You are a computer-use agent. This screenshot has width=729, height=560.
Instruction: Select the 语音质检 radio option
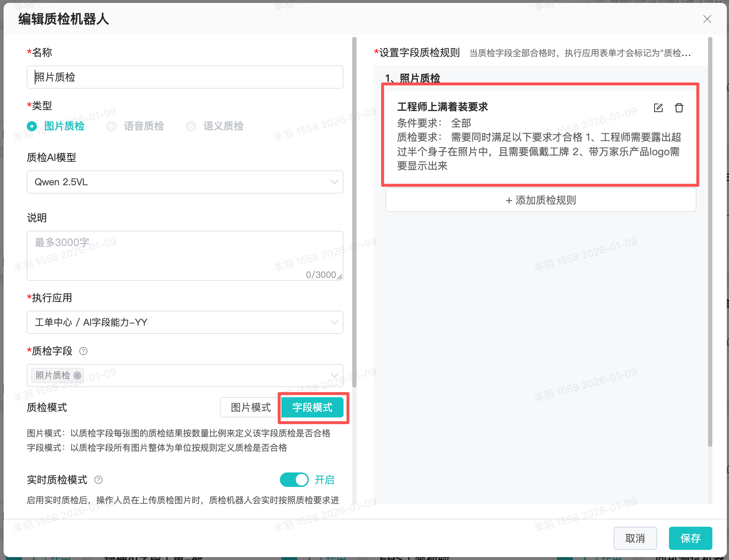[111, 126]
